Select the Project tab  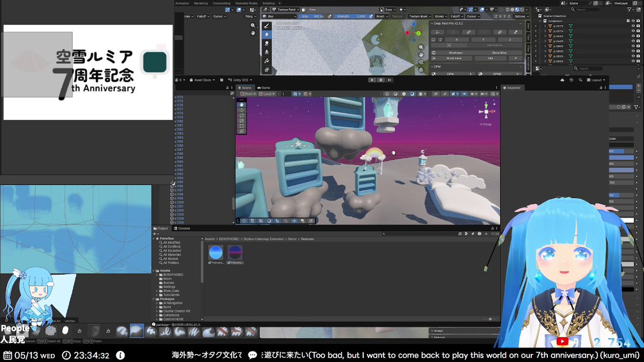(x=161, y=228)
